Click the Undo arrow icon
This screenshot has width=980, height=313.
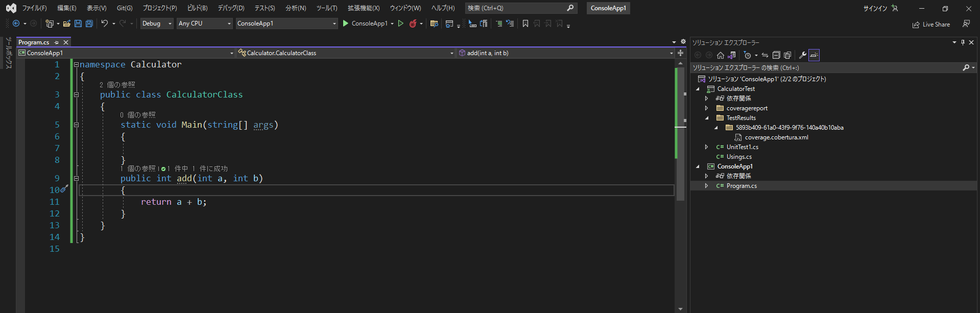(105, 23)
